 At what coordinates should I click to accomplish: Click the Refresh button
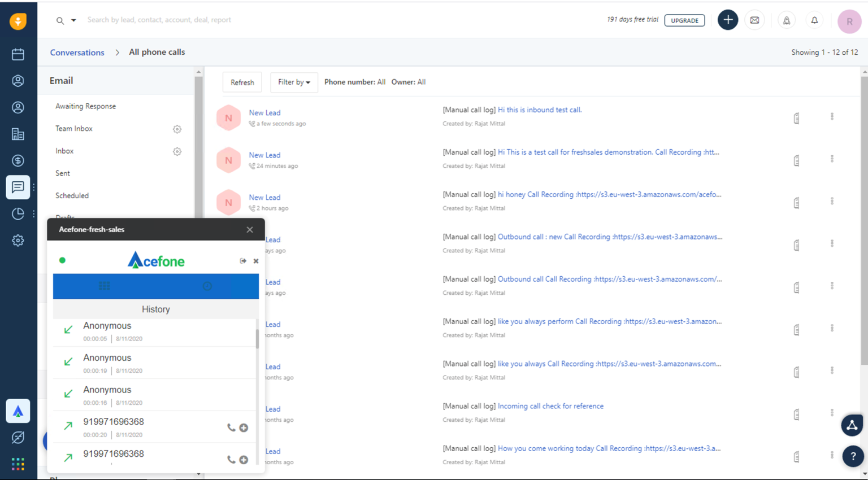(242, 82)
